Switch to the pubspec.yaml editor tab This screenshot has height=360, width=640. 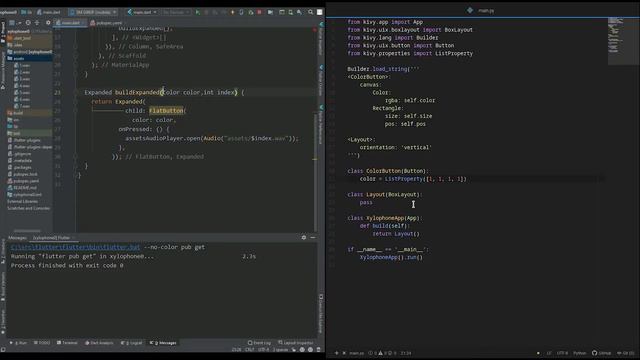106,23
